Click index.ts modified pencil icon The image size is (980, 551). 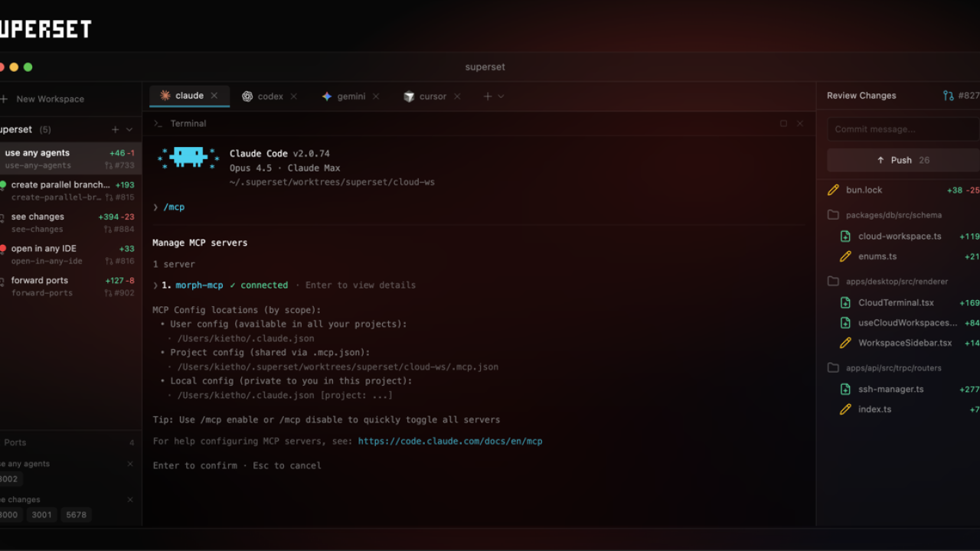tap(845, 409)
